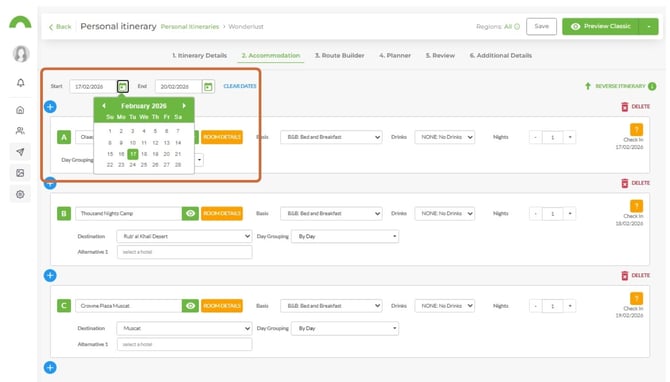Switch to Route Builder tab
This screenshot has height=382, width=670.
point(340,56)
